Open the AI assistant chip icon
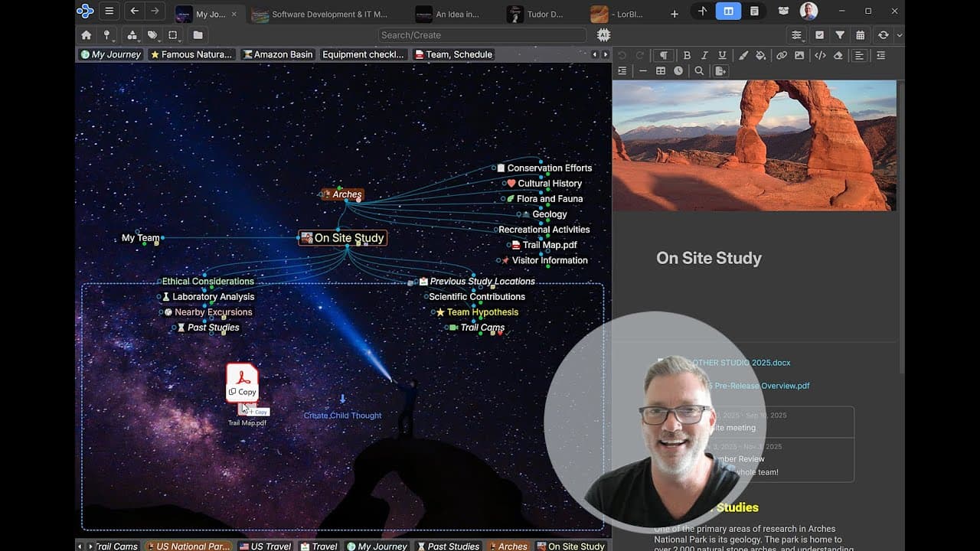This screenshot has height=551, width=980. coord(603,35)
